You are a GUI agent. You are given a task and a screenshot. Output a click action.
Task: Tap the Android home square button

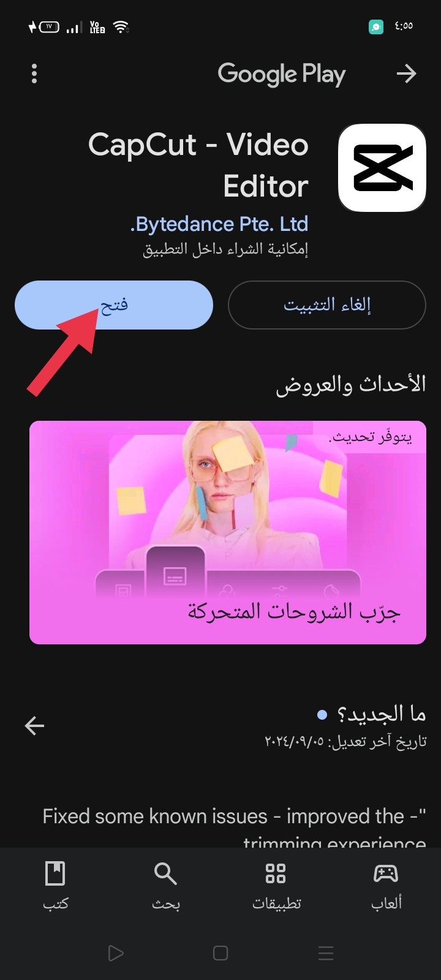(221, 953)
